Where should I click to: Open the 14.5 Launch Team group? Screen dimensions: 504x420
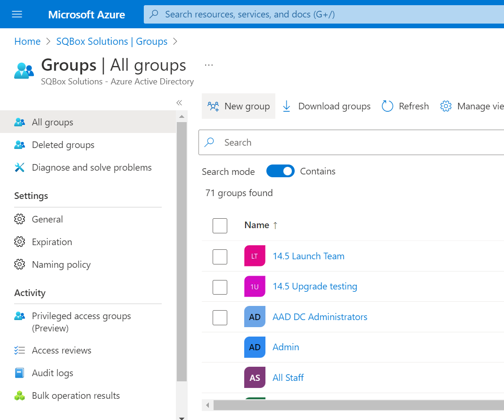[308, 256]
